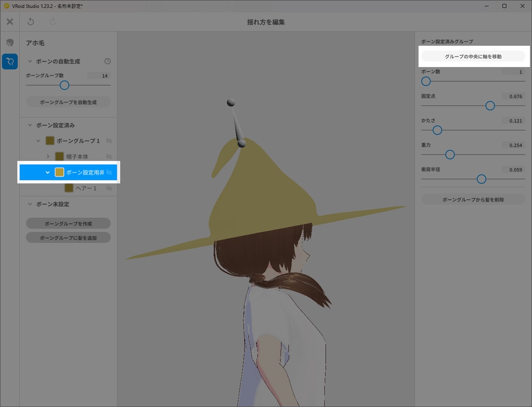Click ボーングループから髪を削除 button
The width and height of the screenshot is (532, 407).
point(473,199)
